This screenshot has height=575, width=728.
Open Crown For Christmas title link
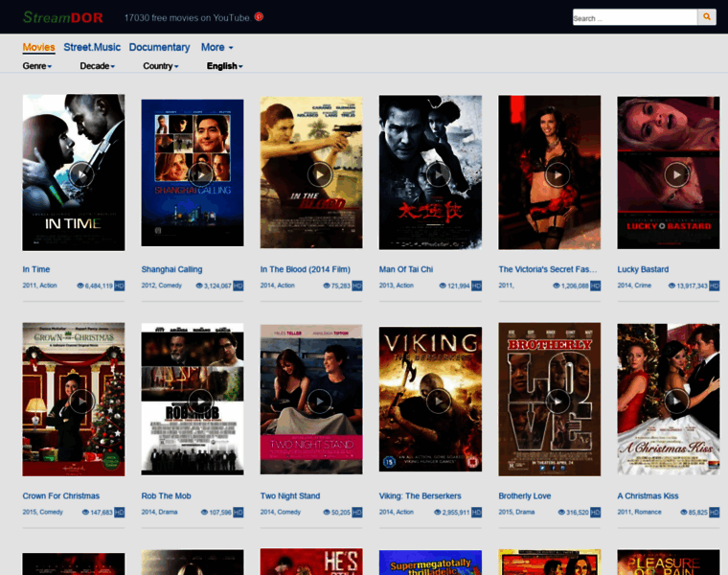point(60,496)
